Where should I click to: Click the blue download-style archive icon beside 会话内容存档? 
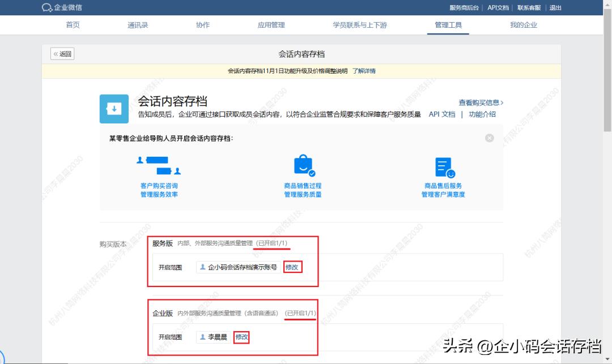point(115,108)
